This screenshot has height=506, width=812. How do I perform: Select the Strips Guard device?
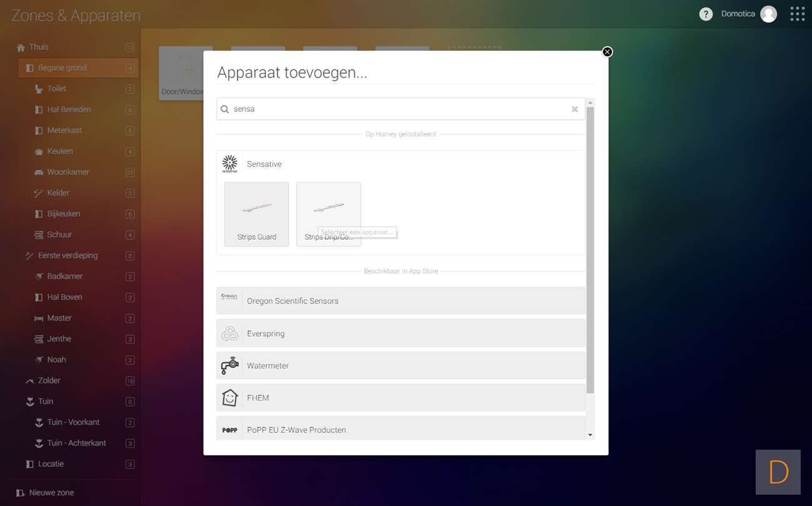[257, 214]
